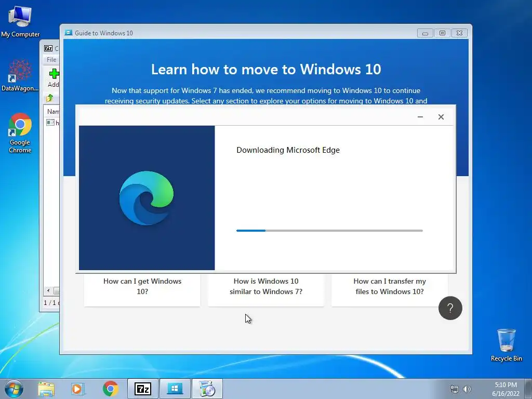Launch Google Chrome from the desktop

click(20, 132)
